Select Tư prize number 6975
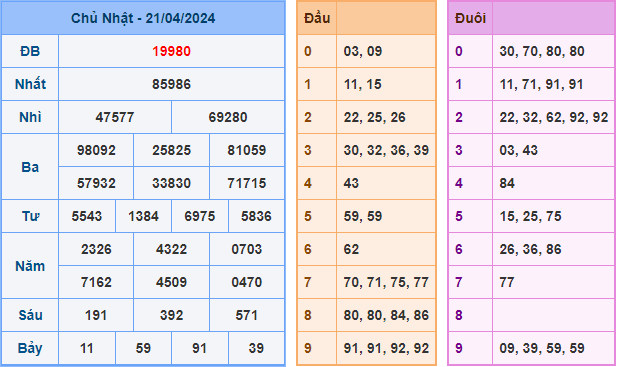The image size is (617, 367). tap(200, 216)
